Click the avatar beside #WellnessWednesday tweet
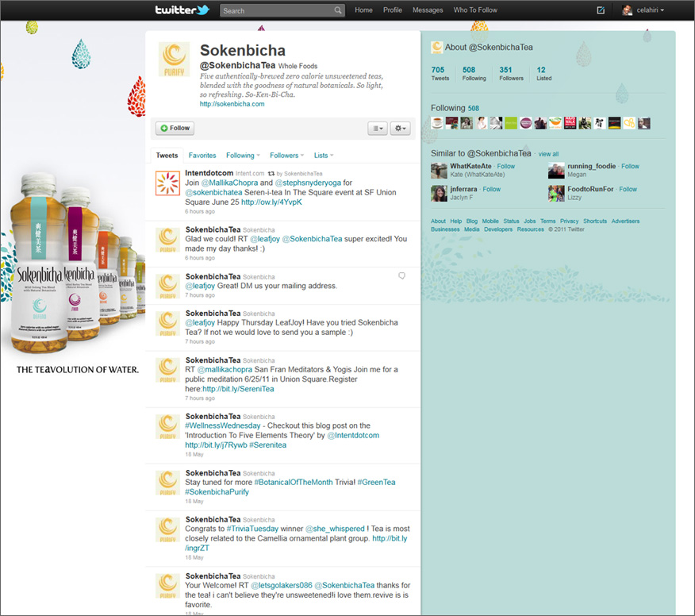This screenshot has height=616, width=695. tap(167, 427)
